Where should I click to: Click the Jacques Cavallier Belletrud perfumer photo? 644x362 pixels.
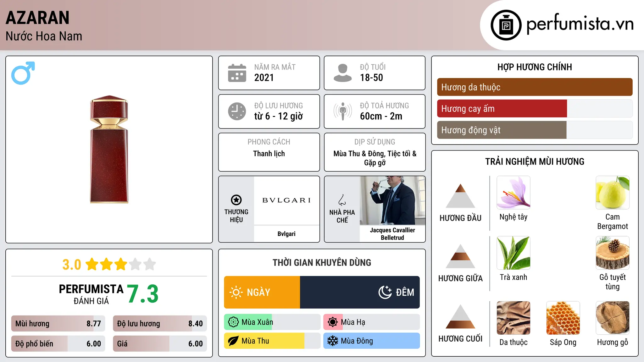(392, 200)
